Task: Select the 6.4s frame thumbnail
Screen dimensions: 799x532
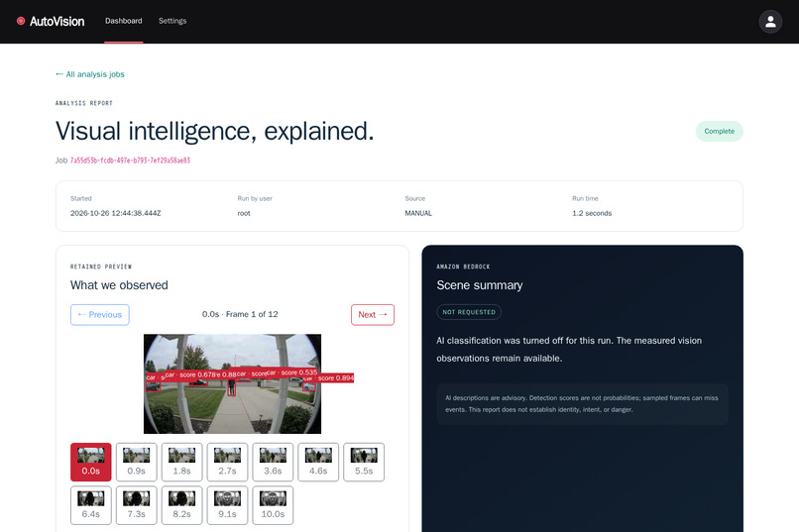Action: pos(90,505)
